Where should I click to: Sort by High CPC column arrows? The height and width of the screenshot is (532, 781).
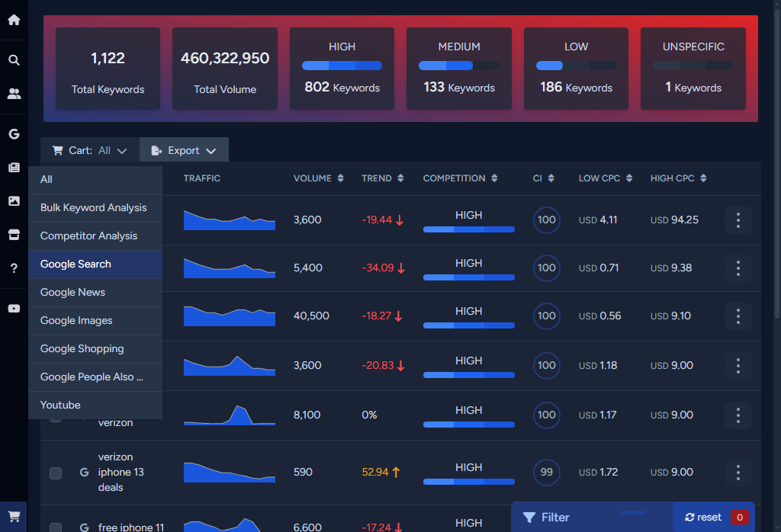[702, 178]
